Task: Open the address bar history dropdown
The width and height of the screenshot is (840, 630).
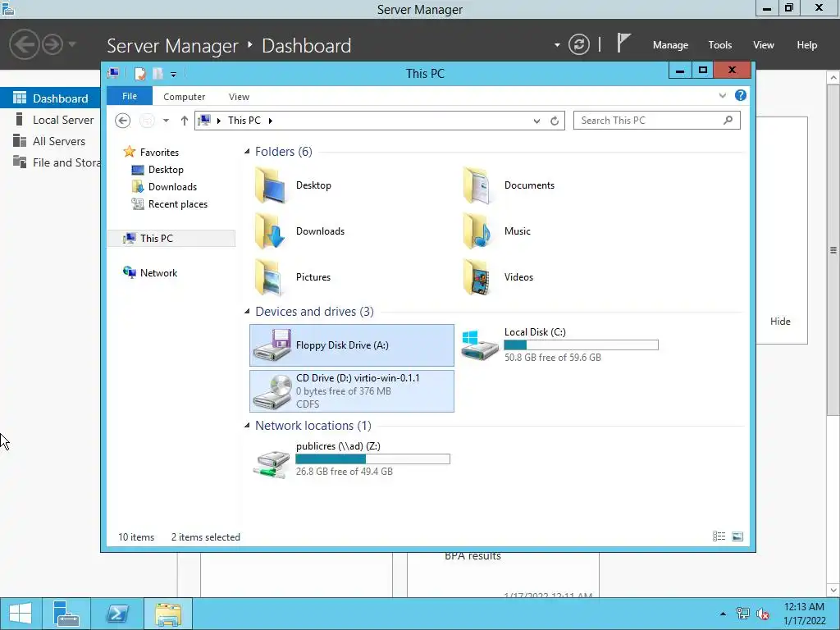Action: [536, 121]
